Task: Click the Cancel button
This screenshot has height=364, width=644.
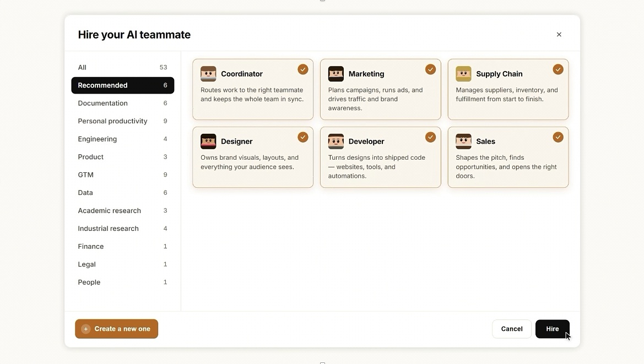Action: click(512, 329)
